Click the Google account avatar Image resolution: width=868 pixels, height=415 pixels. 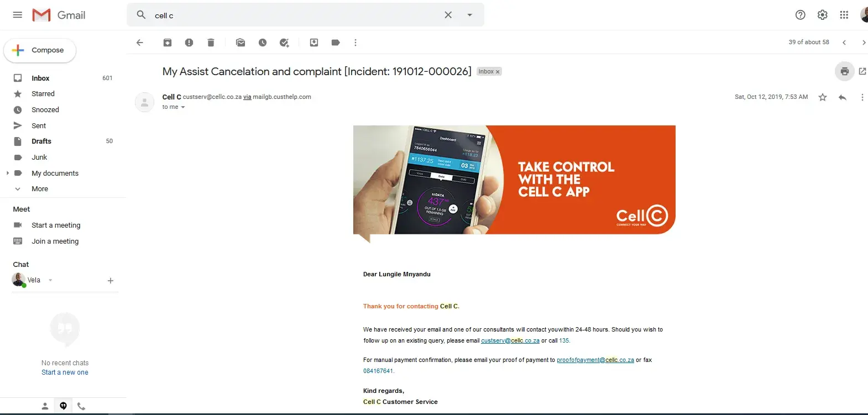click(x=864, y=15)
